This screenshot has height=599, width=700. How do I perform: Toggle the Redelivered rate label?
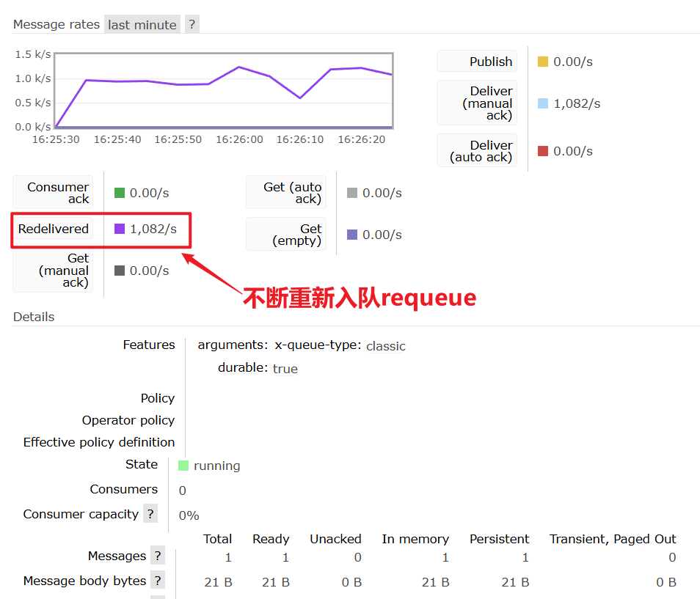(x=53, y=229)
